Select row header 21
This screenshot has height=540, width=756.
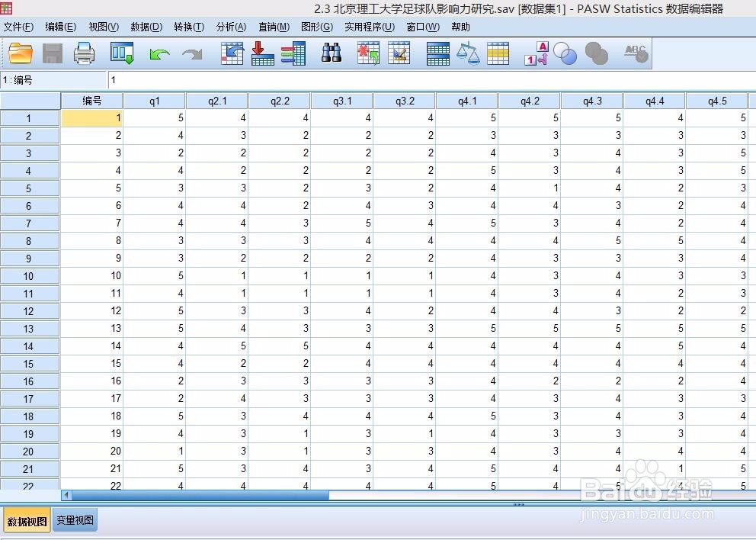(30, 468)
